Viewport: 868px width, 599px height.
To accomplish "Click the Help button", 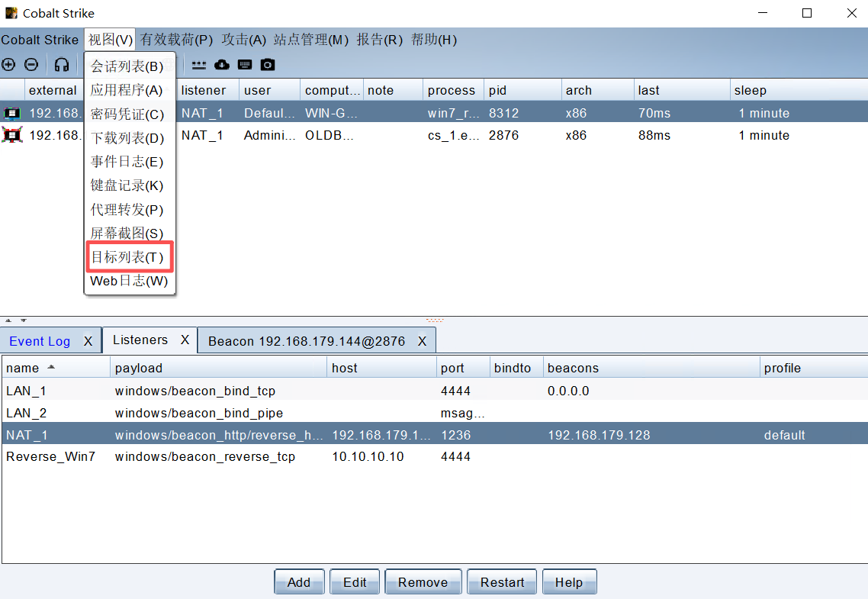I will tap(569, 582).
